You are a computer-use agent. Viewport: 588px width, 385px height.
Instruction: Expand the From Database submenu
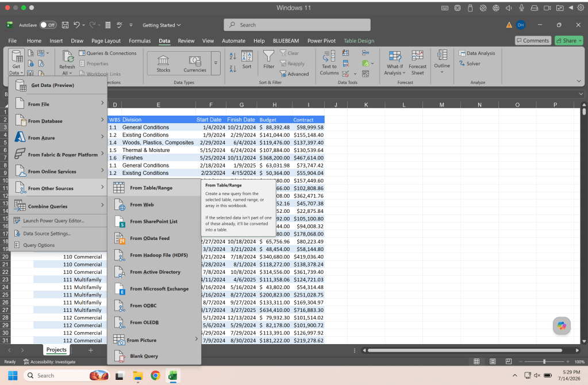(58, 121)
